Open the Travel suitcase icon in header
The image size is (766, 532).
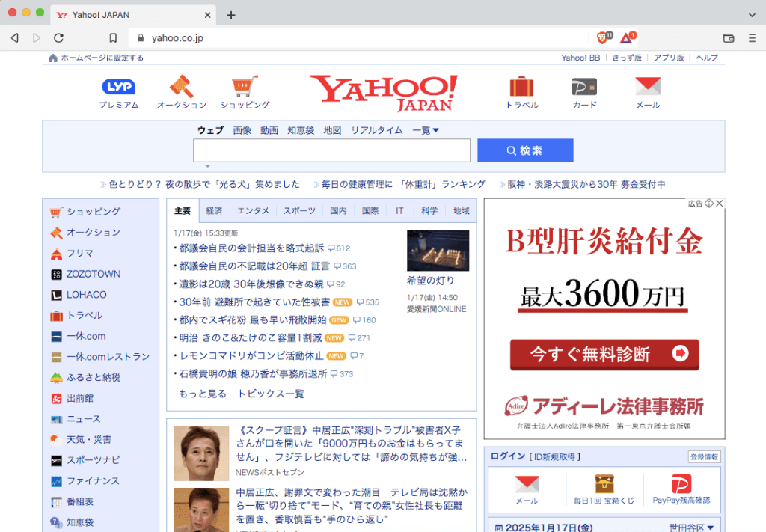pyautogui.click(x=521, y=86)
